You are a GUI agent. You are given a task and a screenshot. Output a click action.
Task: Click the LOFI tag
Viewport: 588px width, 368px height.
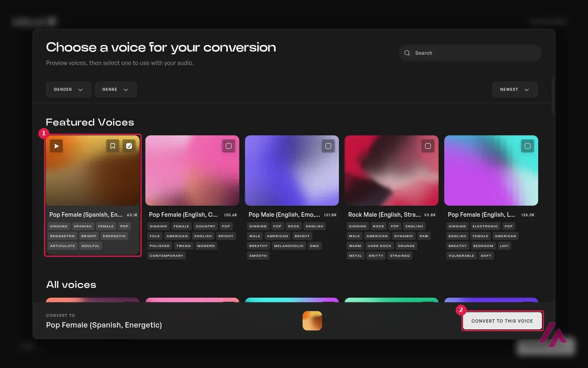click(504, 246)
